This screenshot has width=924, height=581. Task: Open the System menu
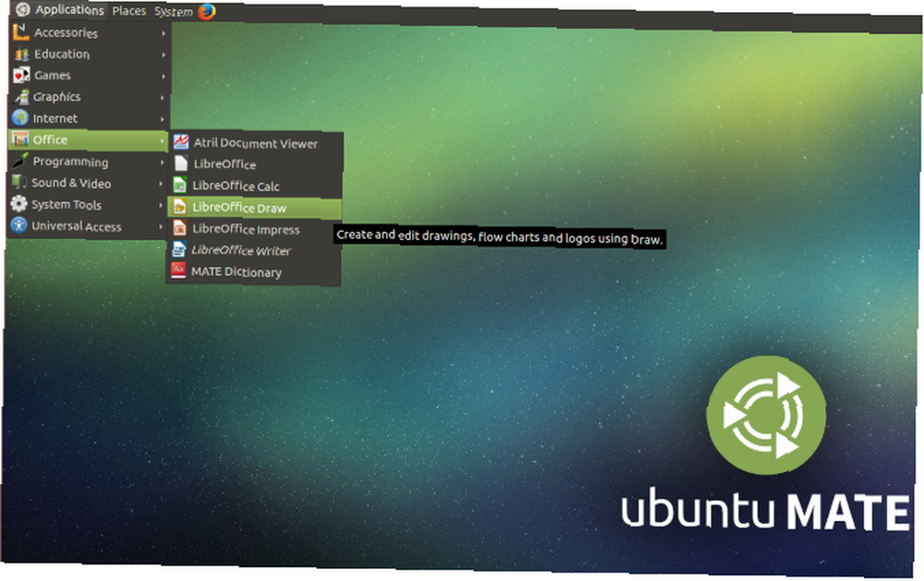click(174, 11)
